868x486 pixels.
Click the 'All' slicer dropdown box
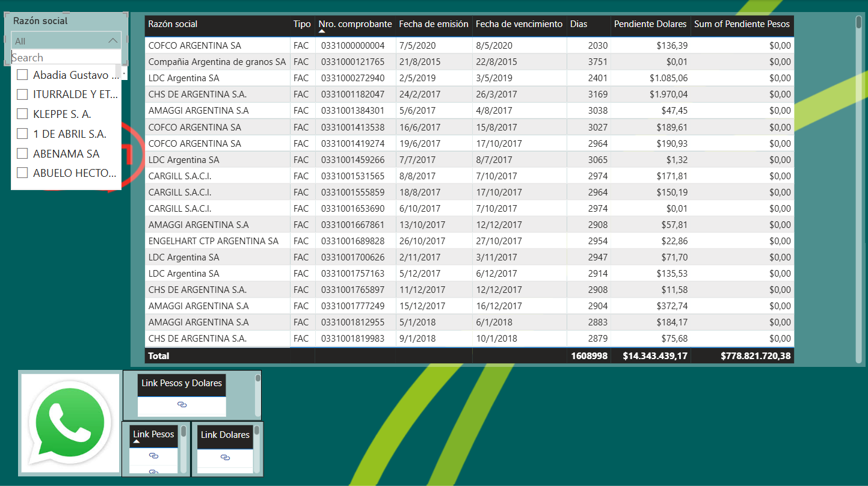point(60,41)
